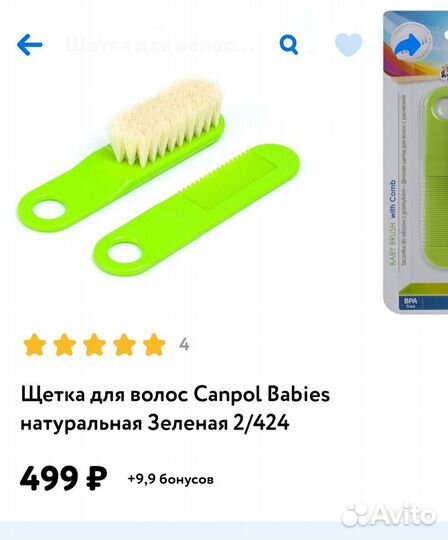This screenshot has width=448, height=540.
Task: View +9,9 бонусов bonus details
Action: [170, 479]
